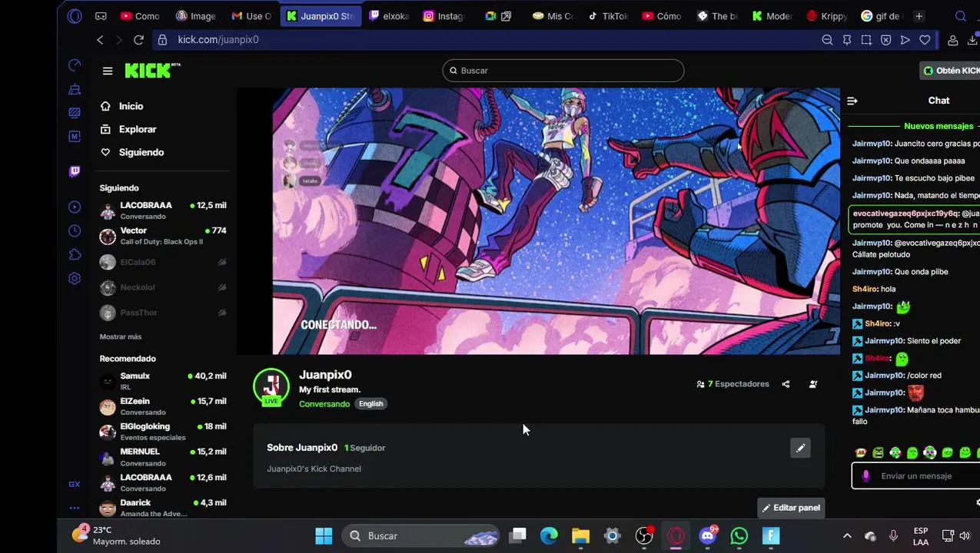Switch to the TikTok browser tab
The image size is (980, 553).
(608, 16)
